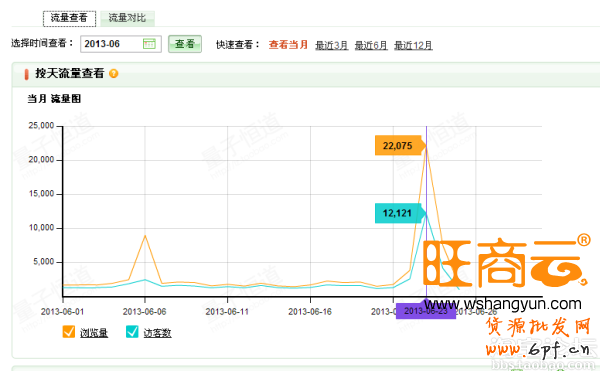
Task: Click the red bar beside 按天流量查看
Action: pyautogui.click(x=26, y=74)
